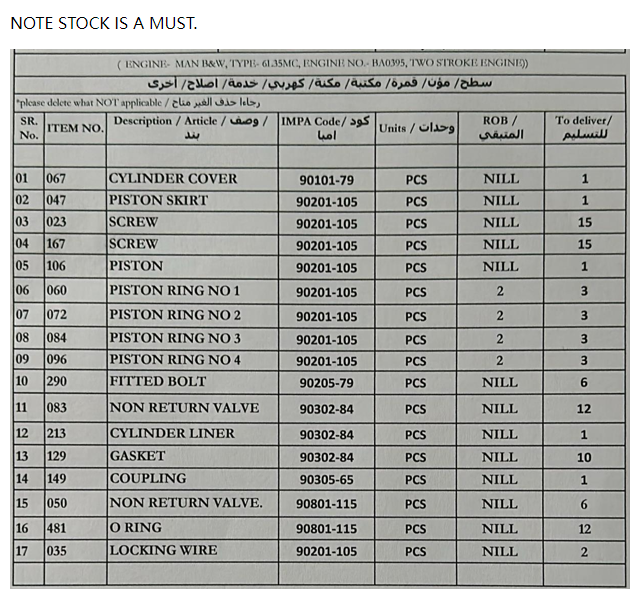
Task: Select the 'SR. No.' column header
Action: tap(28, 127)
